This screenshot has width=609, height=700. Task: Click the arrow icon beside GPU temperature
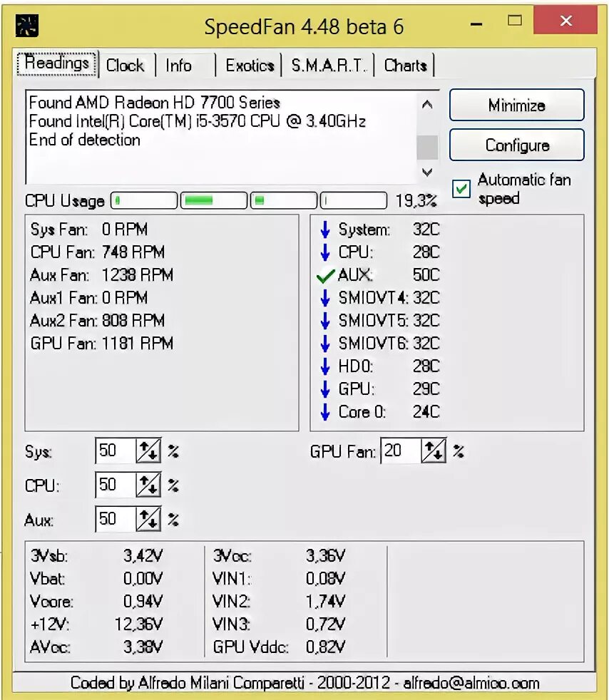pos(325,388)
